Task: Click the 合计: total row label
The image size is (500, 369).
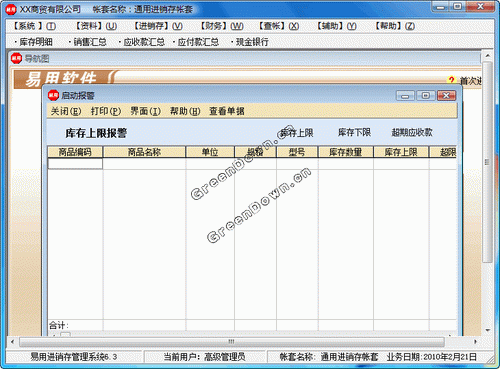Action: point(59,325)
